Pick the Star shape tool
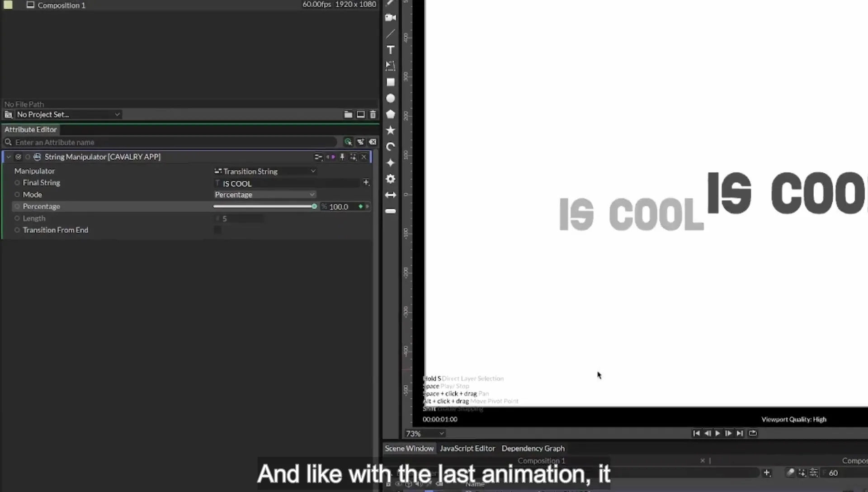Viewport: 868px width, 492px height. point(391,130)
